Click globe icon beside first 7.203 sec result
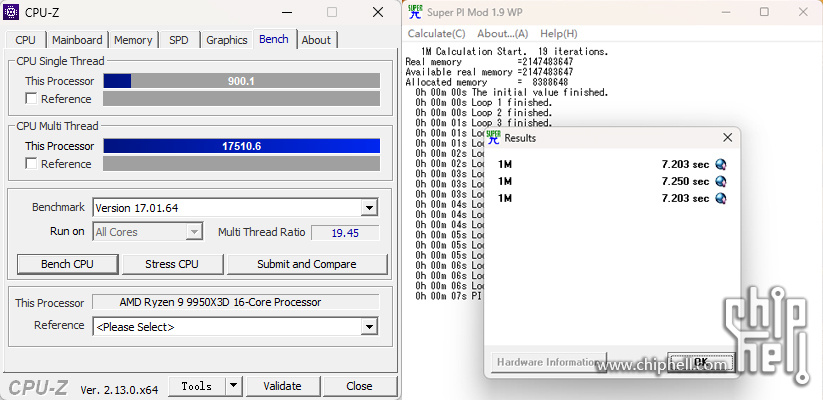This screenshot has width=823, height=400. pyautogui.click(x=721, y=164)
